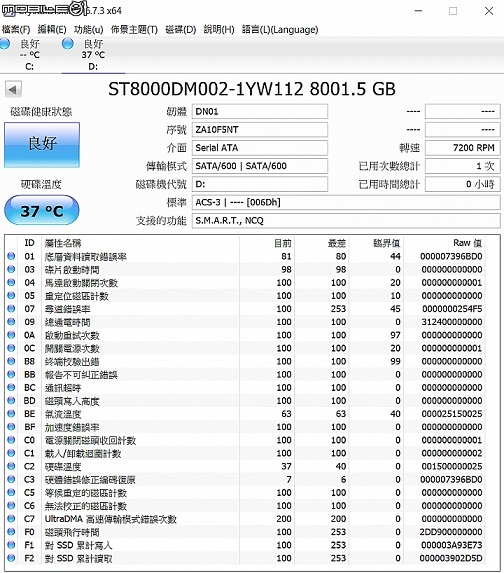Click the serial number field ZA10F5NT
Screen dimensions: 504x573
point(259,130)
